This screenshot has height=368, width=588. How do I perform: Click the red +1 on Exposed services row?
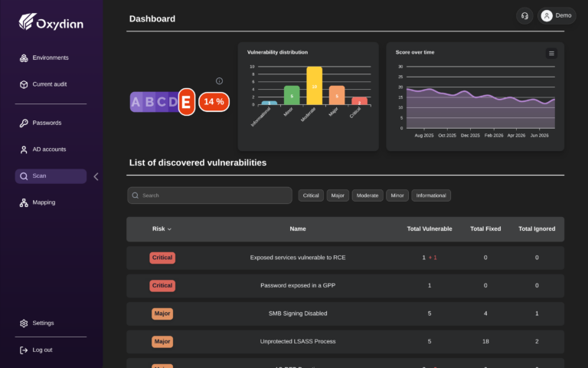[433, 258]
